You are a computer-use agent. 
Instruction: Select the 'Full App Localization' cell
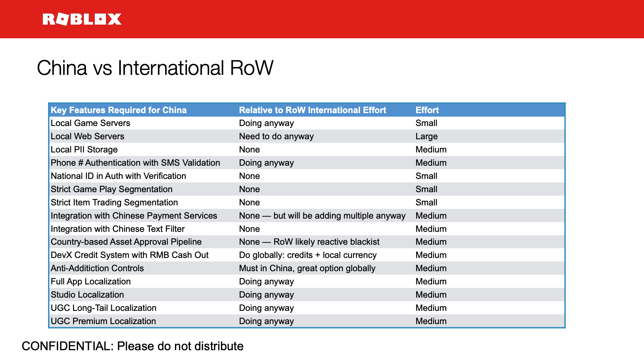tap(91, 282)
